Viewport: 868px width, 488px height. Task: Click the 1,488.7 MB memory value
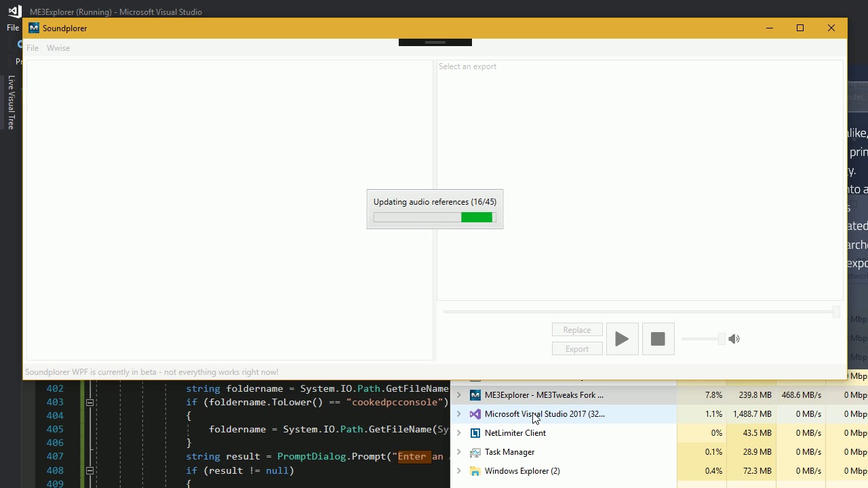tap(752, 414)
